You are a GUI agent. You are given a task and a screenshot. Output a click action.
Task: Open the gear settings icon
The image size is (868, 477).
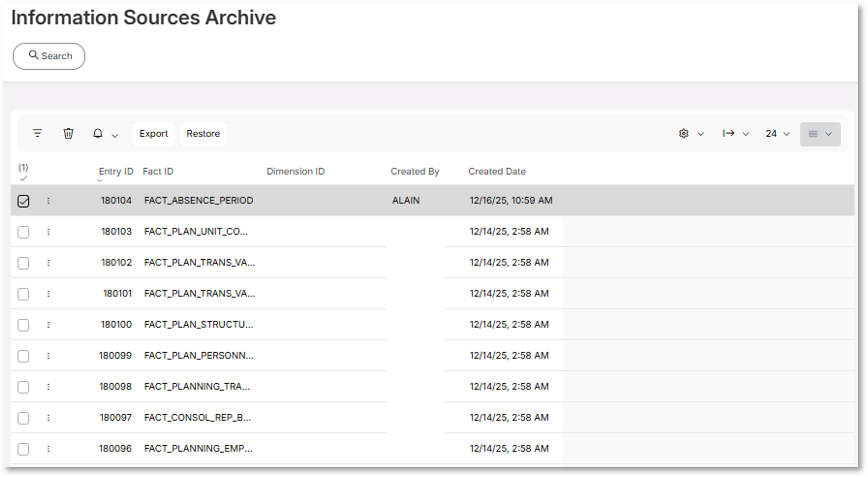point(683,134)
